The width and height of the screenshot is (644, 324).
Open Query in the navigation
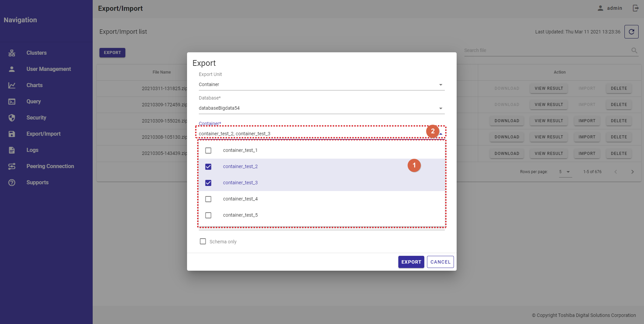(34, 102)
